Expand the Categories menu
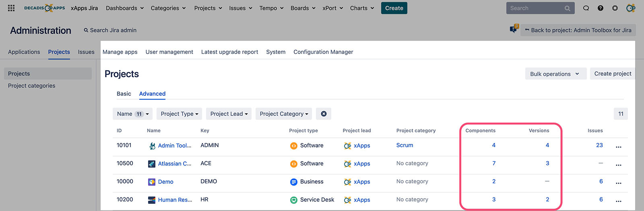This screenshot has width=644, height=211. 168,8
